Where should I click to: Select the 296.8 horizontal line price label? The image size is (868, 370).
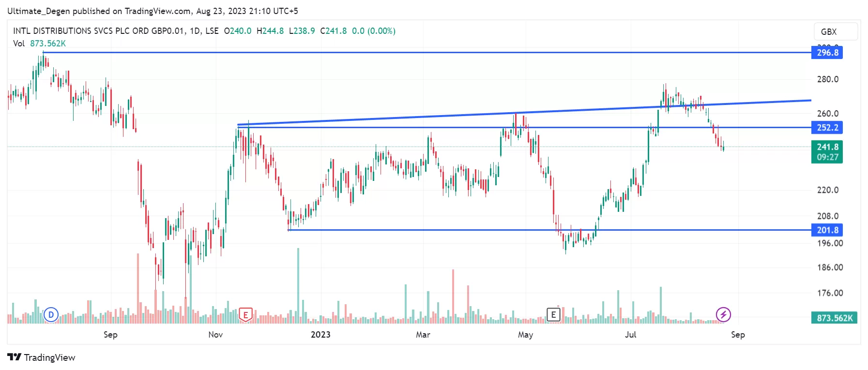coord(827,52)
